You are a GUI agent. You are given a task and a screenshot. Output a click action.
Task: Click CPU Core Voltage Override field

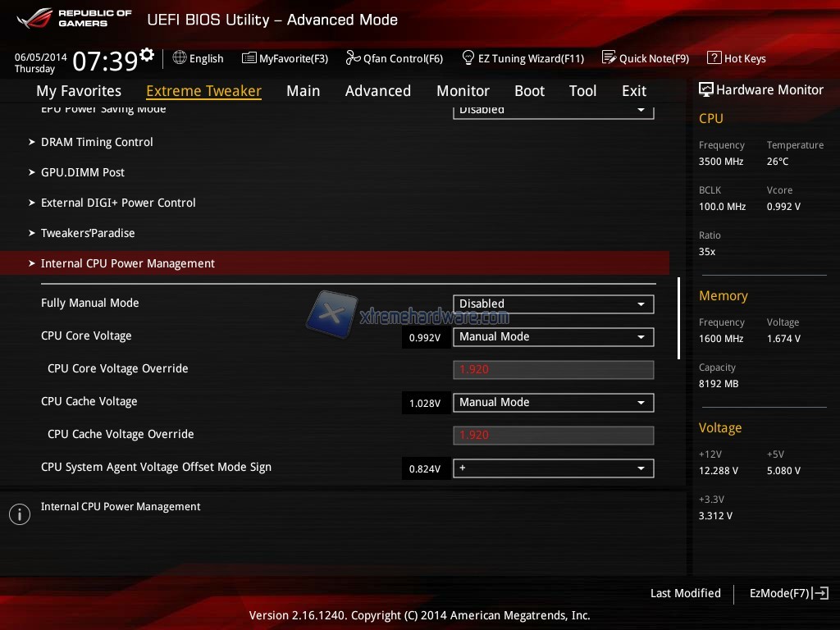point(553,370)
